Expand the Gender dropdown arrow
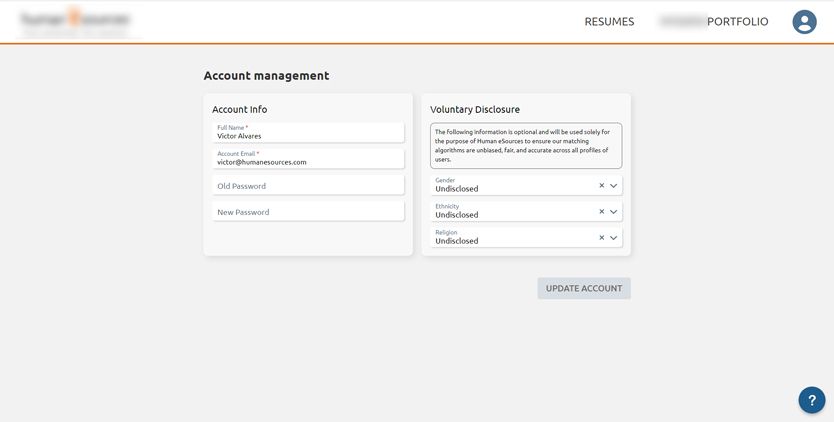This screenshot has width=834, height=422. pos(614,186)
